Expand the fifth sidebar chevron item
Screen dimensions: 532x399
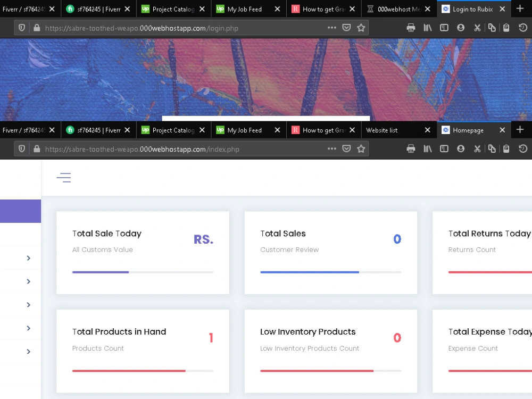coord(29,352)
